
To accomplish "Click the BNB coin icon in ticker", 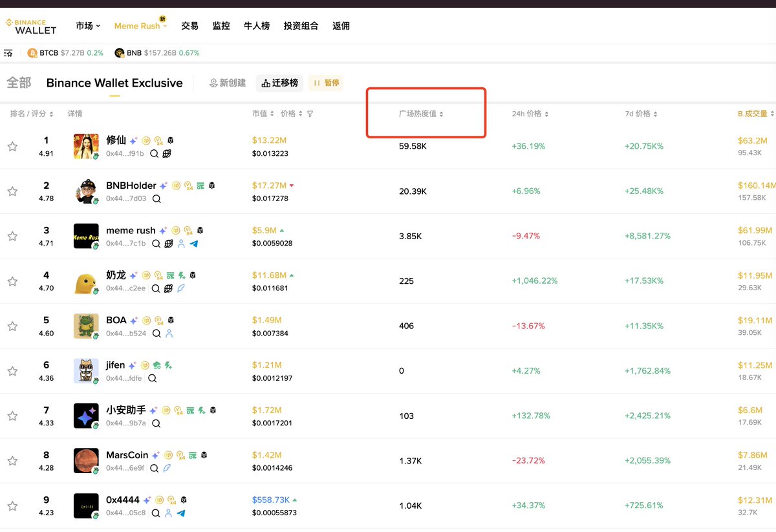I will click(120, 53).
